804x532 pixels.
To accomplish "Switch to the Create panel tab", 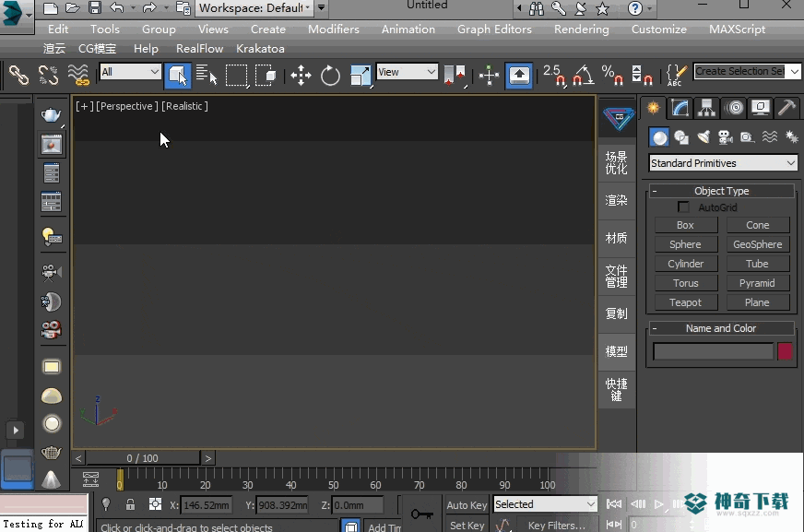I will point(653,108).
